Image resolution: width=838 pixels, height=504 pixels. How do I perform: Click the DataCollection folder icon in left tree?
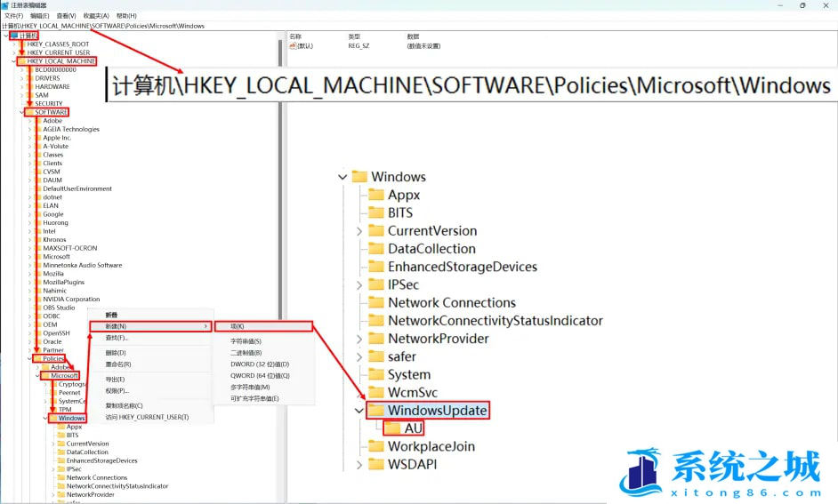coord(61,452)
